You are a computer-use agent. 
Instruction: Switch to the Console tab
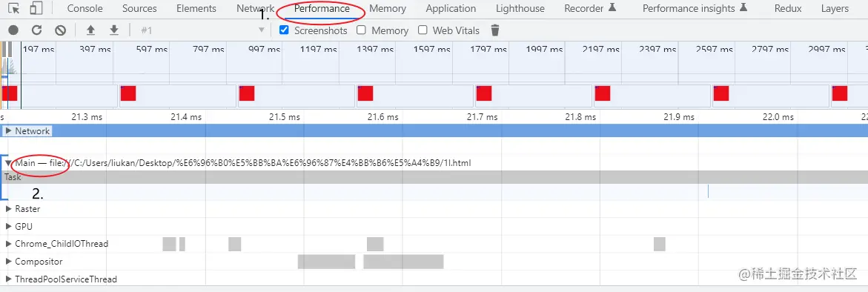[x=85, y=8]
